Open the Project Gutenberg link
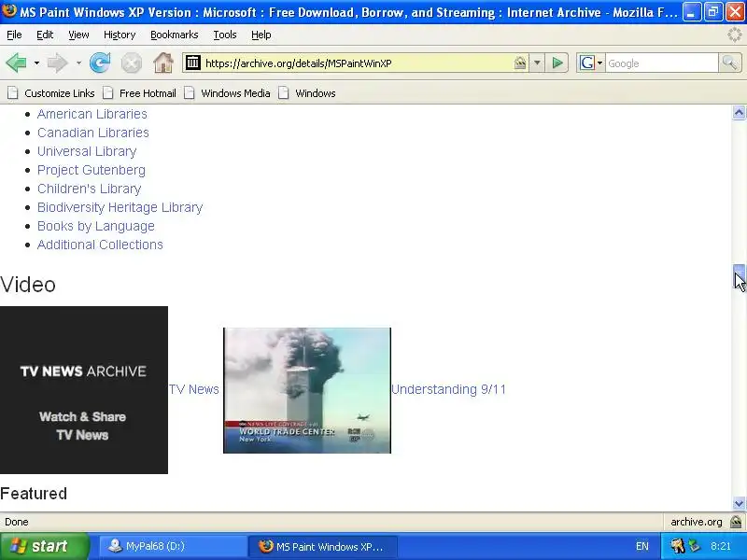747x560 pixels. click(x=91, y=170)
